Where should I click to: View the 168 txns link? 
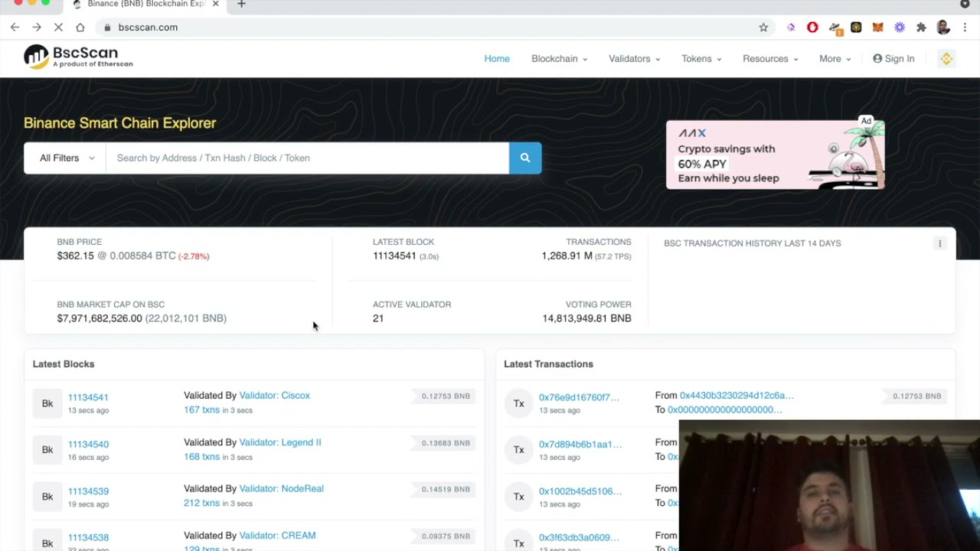coord(201,457)
